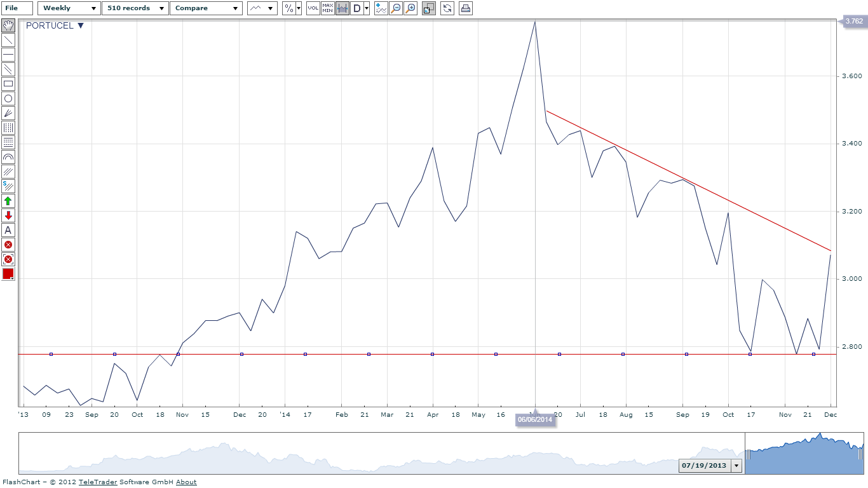Image resolution: width=868 pixels, height=488 pixels.
Task: Zoom out with the minus magnifier
Action: tap(396, 8)
